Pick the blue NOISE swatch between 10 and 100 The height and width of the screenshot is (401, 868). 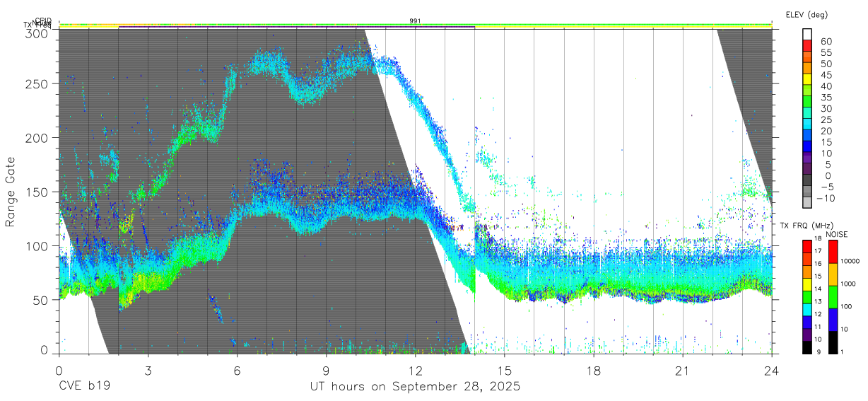(x=832, y=319)
